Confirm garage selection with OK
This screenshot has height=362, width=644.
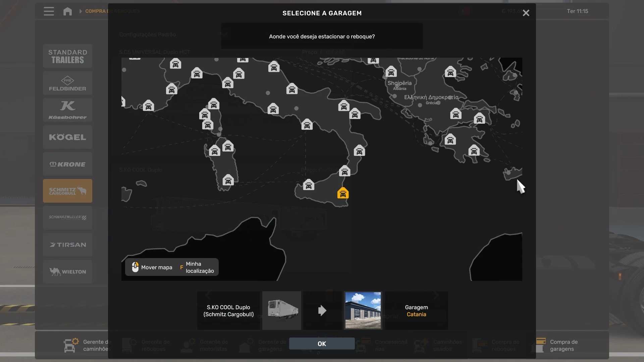[322, 344]
